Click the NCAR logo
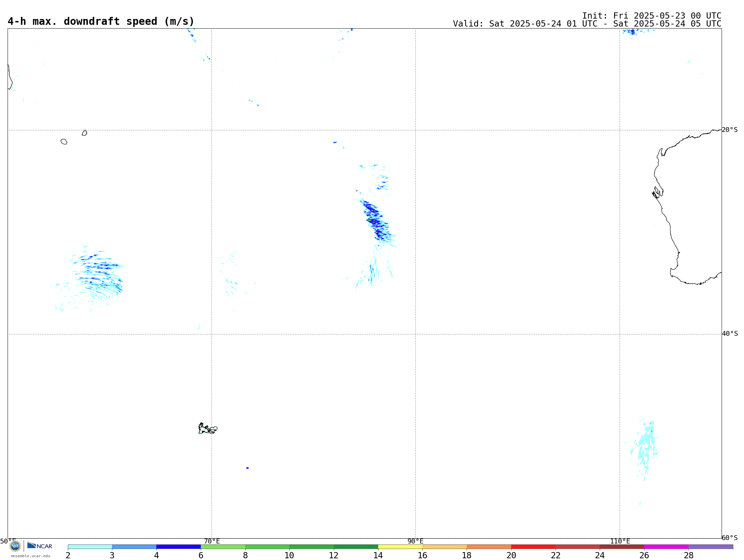Image resolution: width=744 pixels, height=560 pixels. coord(40,546)
